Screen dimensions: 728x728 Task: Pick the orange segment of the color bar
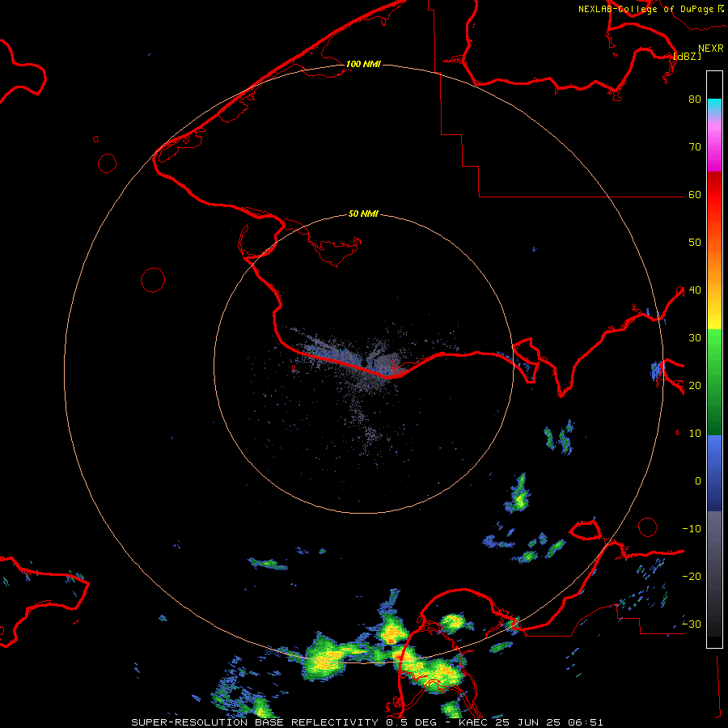click(714, 269)
